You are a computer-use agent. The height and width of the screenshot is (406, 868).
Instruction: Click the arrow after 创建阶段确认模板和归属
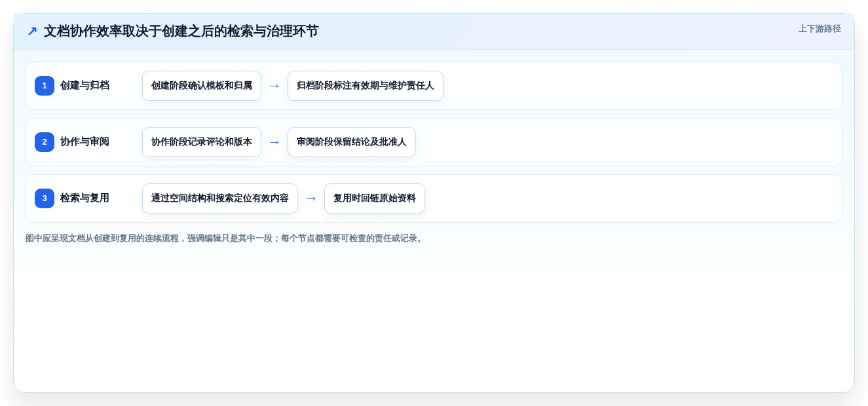click(274, 86)
